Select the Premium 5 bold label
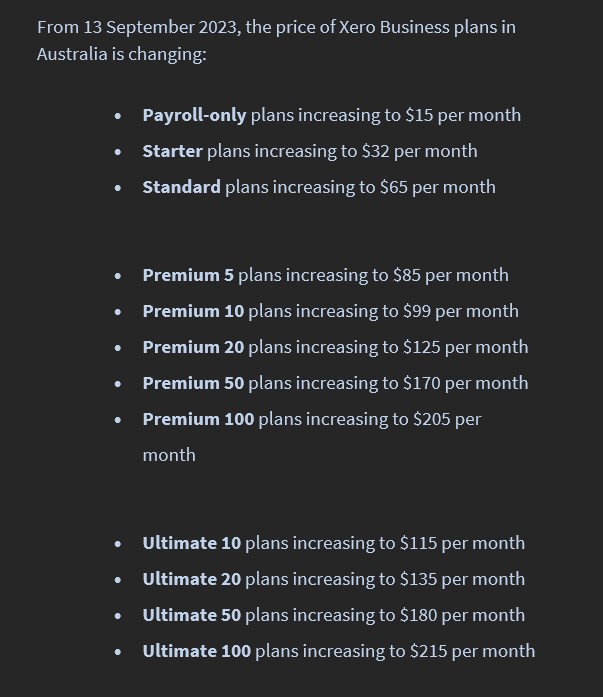 (x=188, y=275)
